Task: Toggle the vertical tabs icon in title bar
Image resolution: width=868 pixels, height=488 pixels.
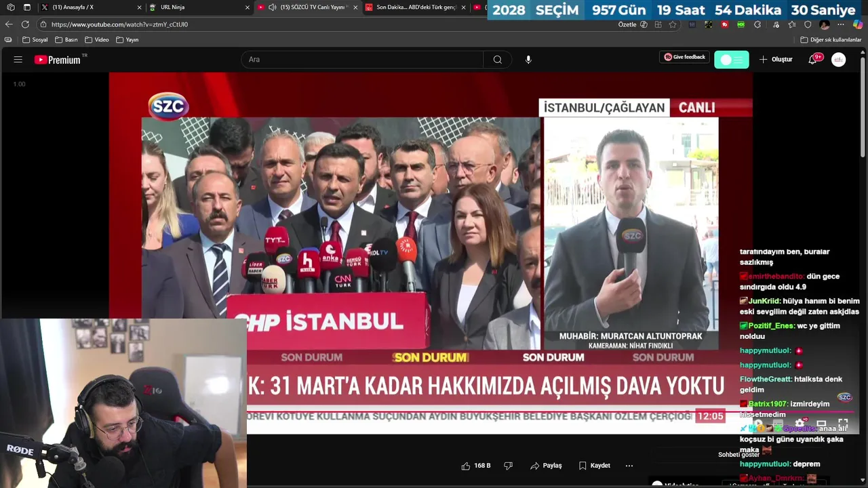Action: 27,7
